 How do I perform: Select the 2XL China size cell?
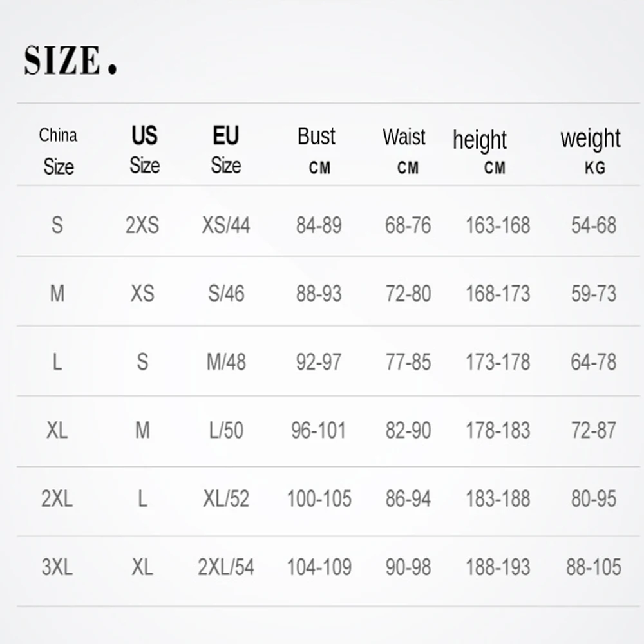(57, 499)
